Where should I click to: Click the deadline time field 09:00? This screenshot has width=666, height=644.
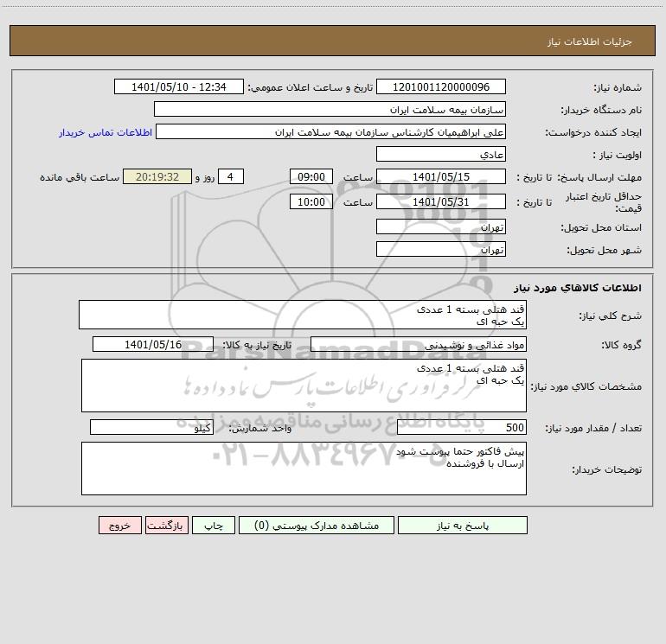tap(311, 176)
